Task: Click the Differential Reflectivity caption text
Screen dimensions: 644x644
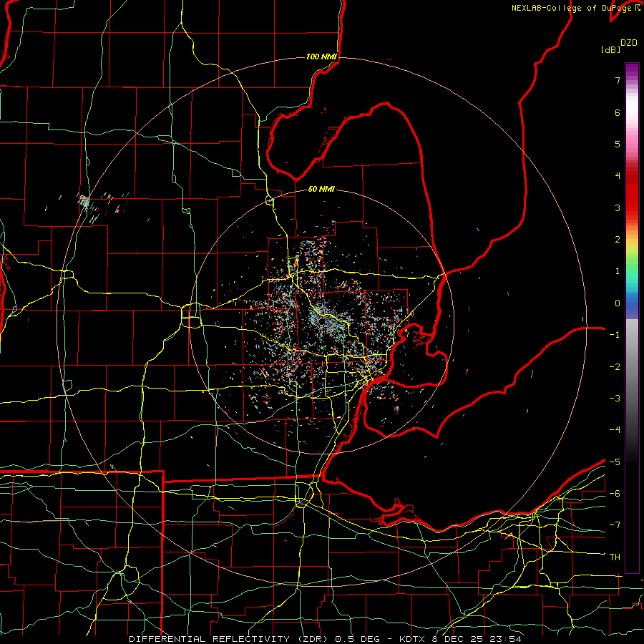Action: pyautogui.click(x=209, y=639)
